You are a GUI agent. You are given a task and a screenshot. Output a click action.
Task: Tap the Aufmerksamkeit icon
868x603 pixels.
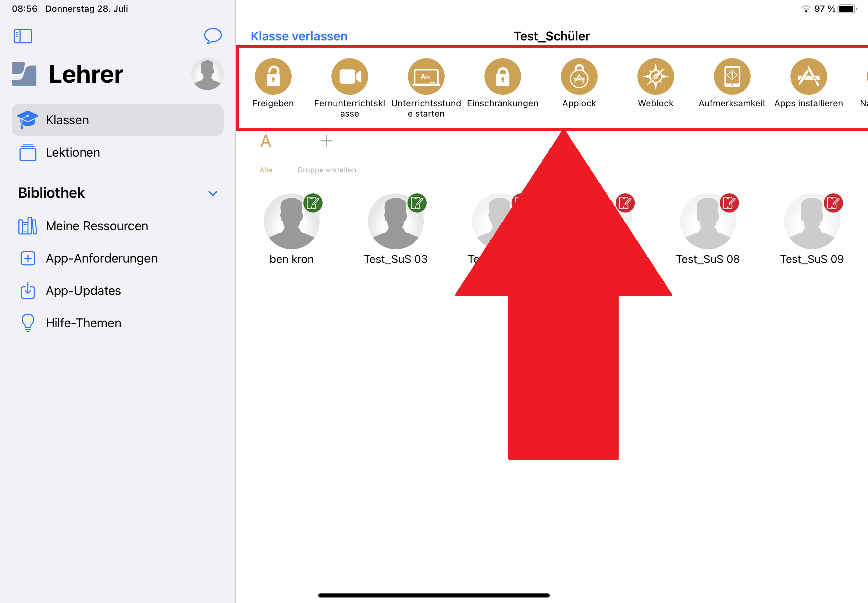tap(732, 76)
